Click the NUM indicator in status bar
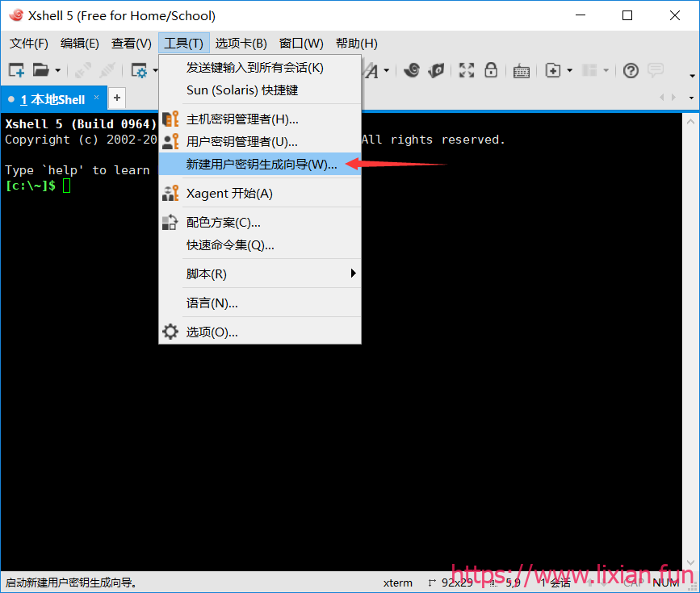The height and width of the screenshot is (593, 700). (x=665, y=583)
